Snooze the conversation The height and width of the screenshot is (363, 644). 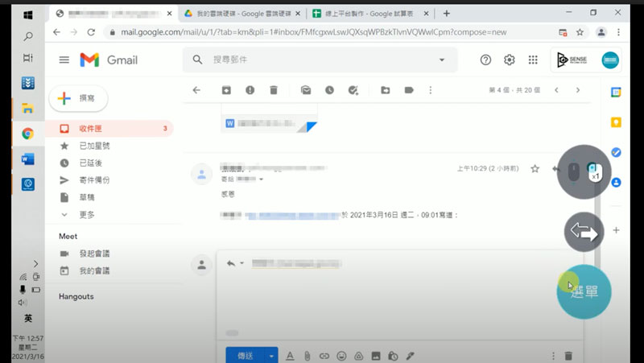(329, 90)
